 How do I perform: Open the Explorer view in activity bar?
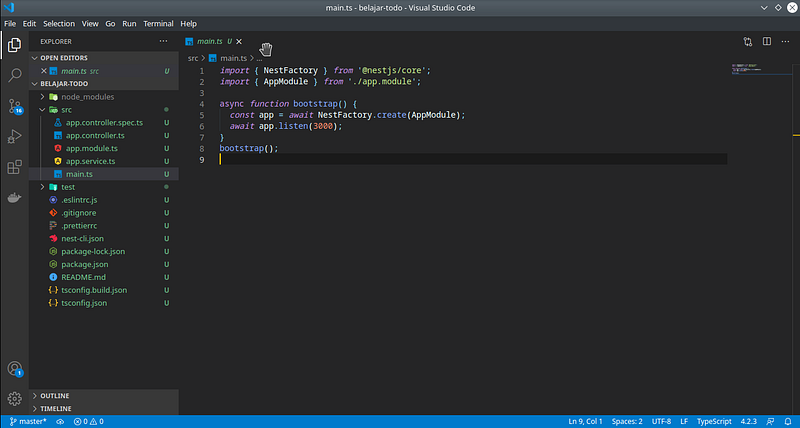14,45
